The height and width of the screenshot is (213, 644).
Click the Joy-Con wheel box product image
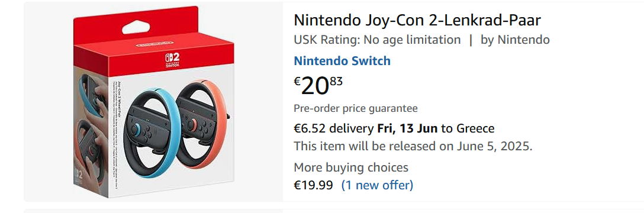[x=154, y=102]
